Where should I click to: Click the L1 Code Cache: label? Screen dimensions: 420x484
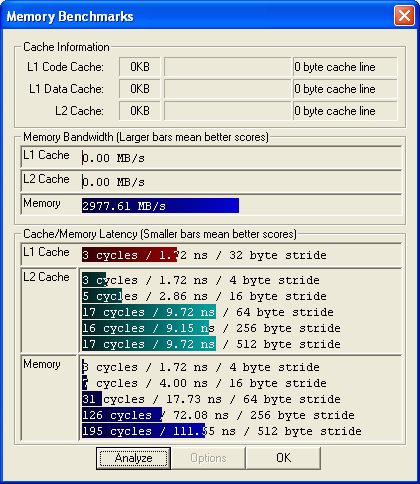[x=65, y=67]
